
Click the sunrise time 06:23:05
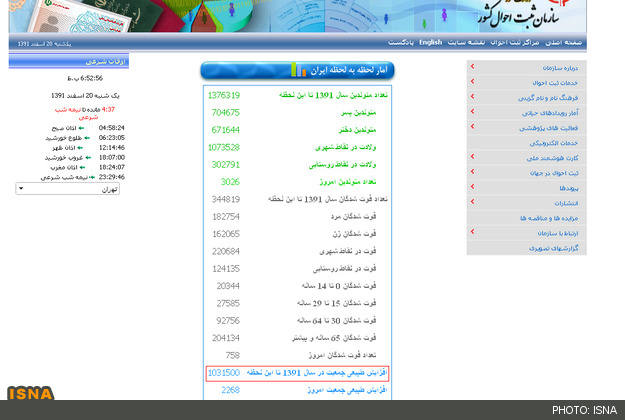pos(112,138)
